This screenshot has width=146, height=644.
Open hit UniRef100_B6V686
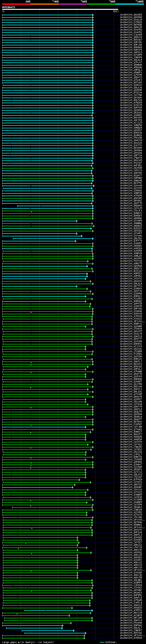coord(131,25)
